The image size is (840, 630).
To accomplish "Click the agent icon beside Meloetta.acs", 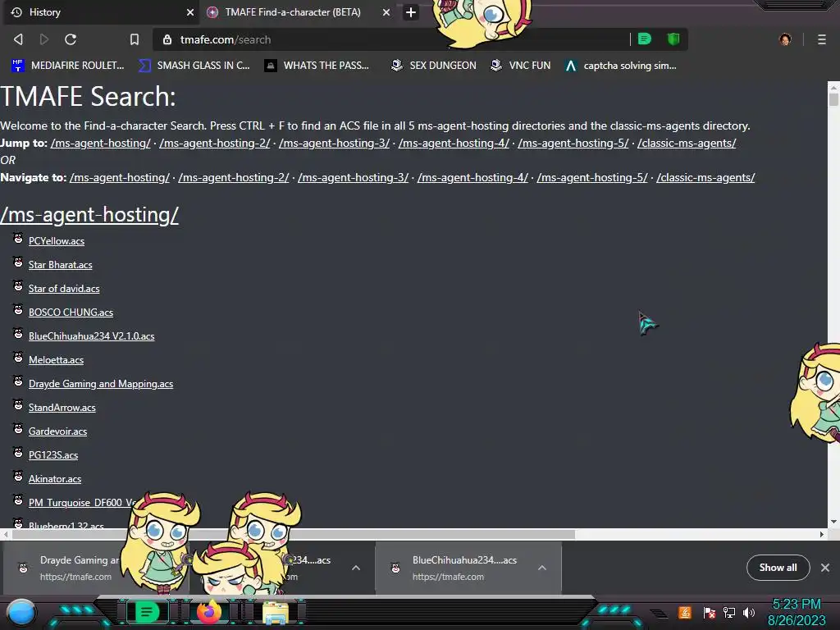I will tap(18, 357).
